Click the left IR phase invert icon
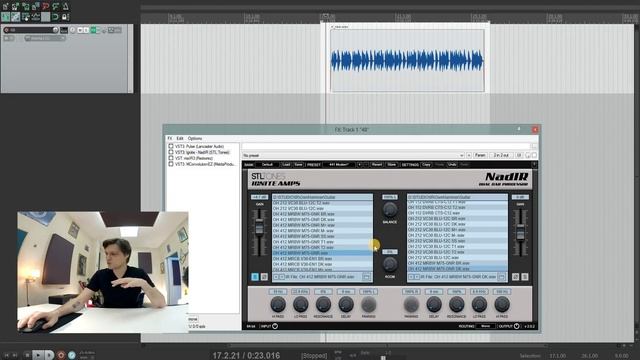The height and width of the screenshot is (360, 640). pyautogui.click(x=264, y=277)
